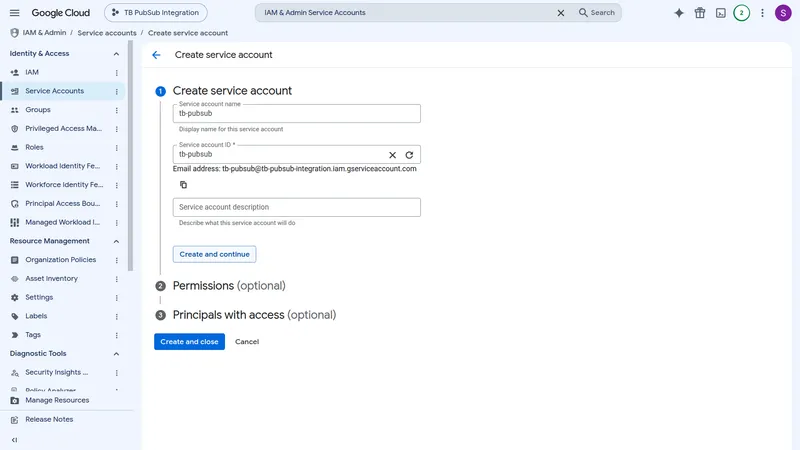Collapse the Resource Management section
Viewport: 800px width, 450px height.
(116, 241)
